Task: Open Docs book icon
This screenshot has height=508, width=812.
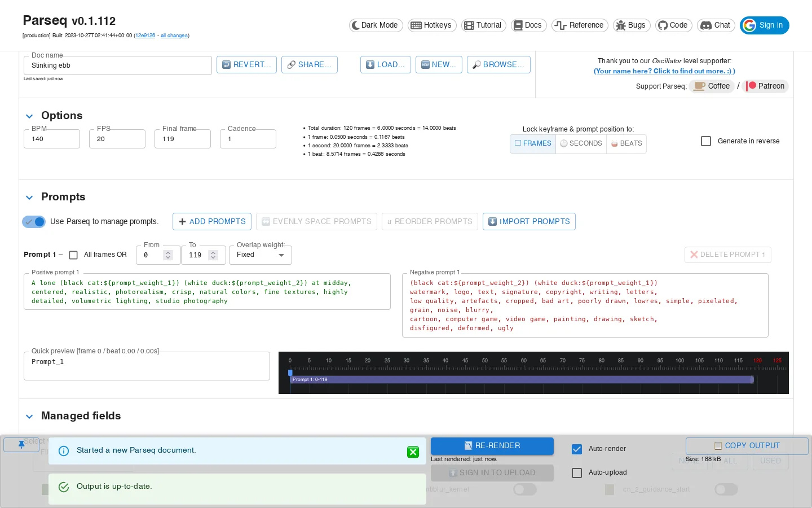Action: coord(518,25)
